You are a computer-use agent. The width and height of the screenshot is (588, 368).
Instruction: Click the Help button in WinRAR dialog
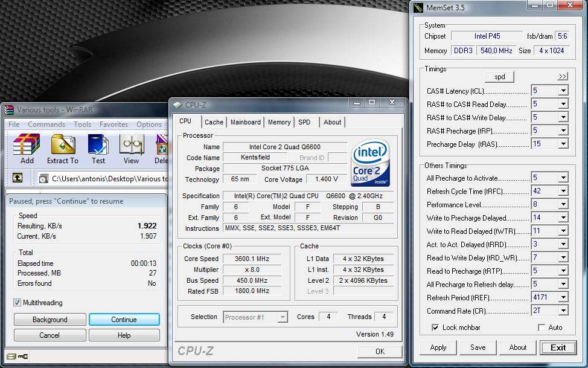(x=124, y=335)
